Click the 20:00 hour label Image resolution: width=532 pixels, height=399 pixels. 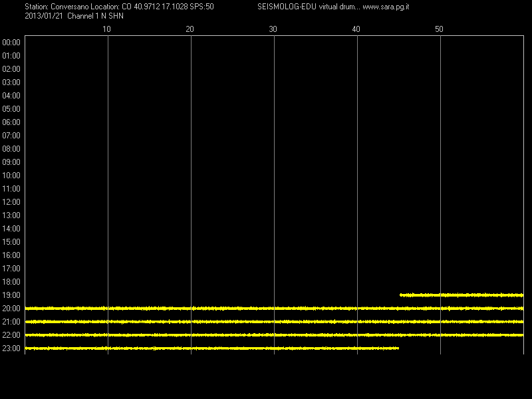[x=11, y=309]
